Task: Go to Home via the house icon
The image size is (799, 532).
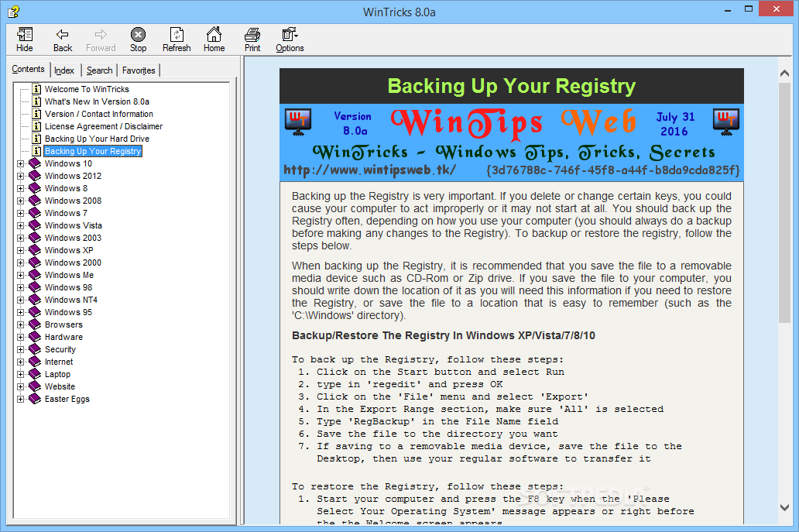Action: 214,34
